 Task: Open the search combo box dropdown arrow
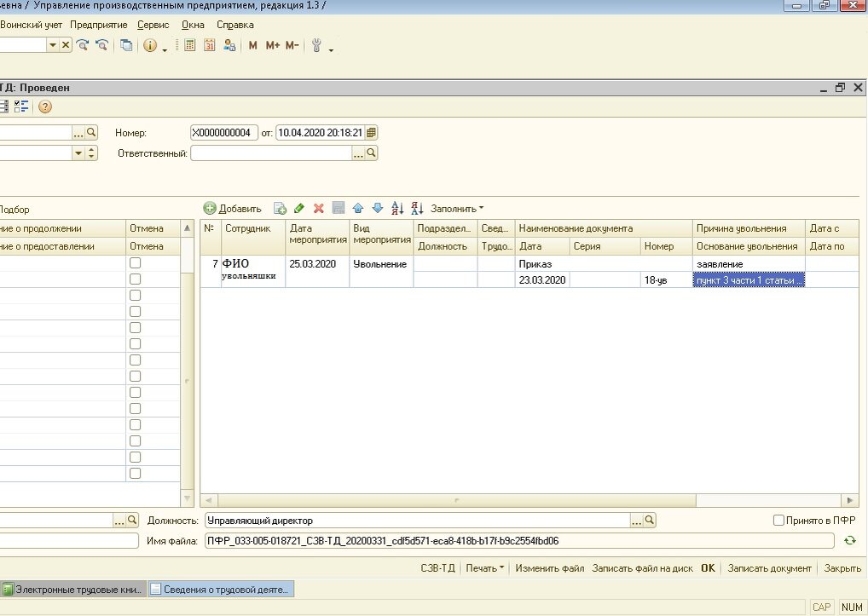(x=53, y=45)
